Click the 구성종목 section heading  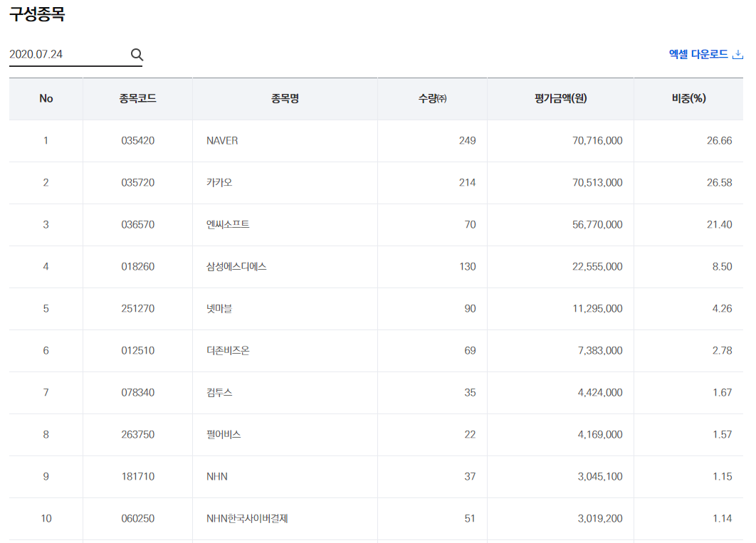tap(37, 14)
